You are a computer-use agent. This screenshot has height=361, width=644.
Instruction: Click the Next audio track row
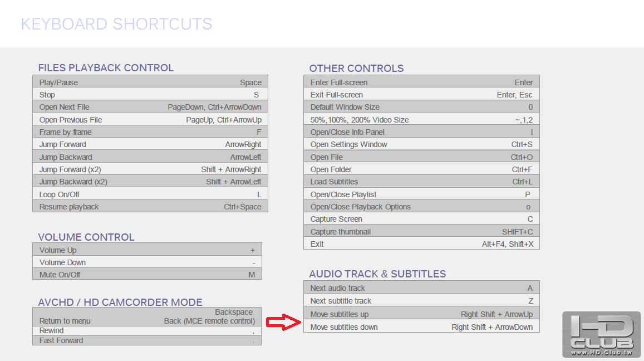coord(421,288)
